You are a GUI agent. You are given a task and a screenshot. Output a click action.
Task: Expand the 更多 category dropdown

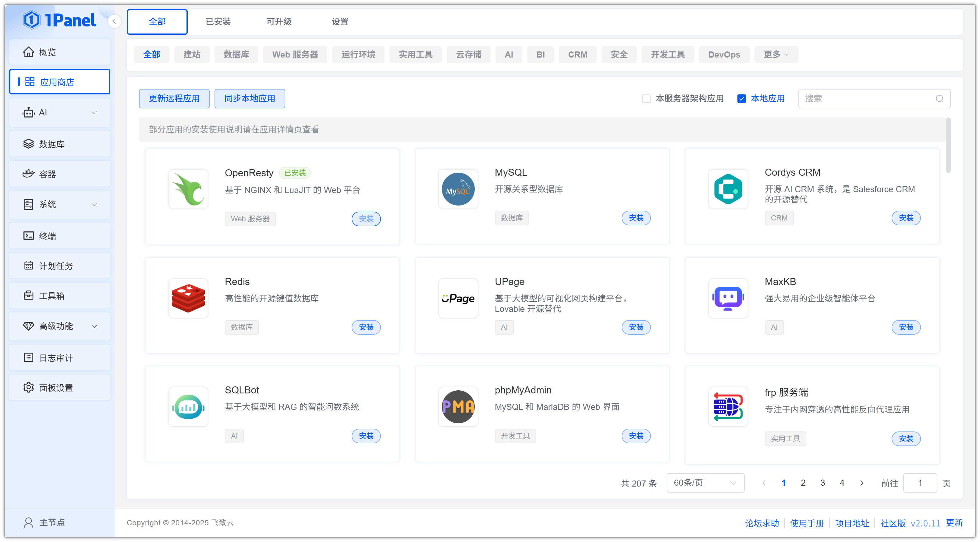[776, 54]
